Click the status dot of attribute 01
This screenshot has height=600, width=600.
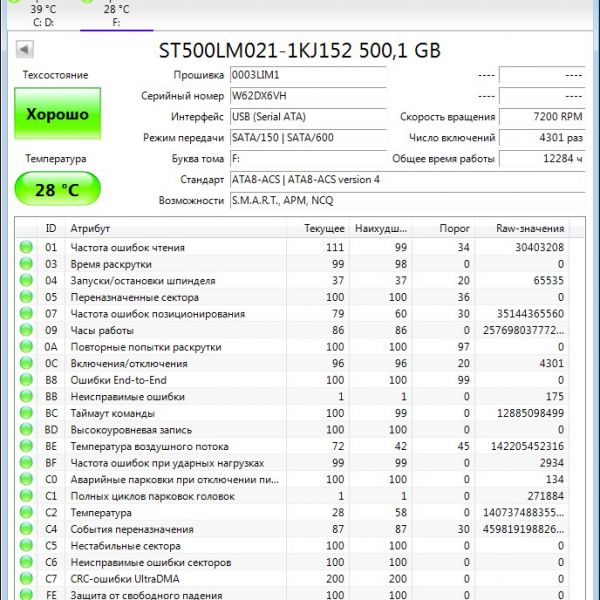pos(26,247)
